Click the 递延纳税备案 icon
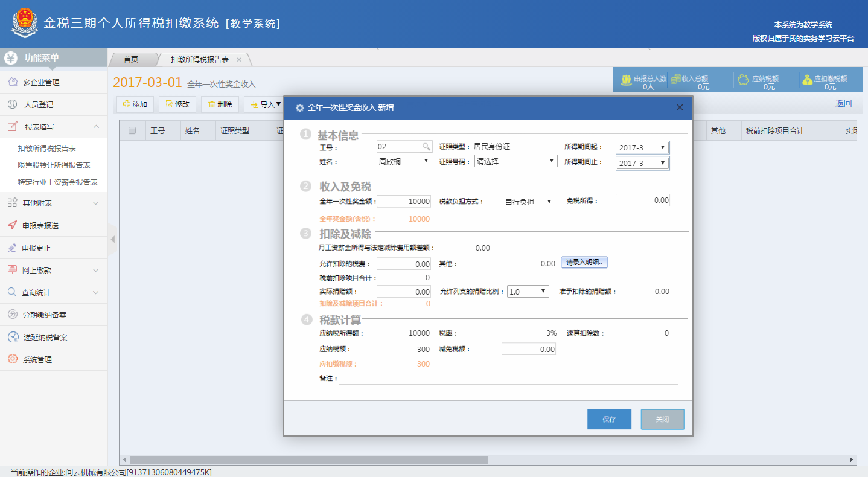Viewport: 868px width, 477px height. [12, 337]
